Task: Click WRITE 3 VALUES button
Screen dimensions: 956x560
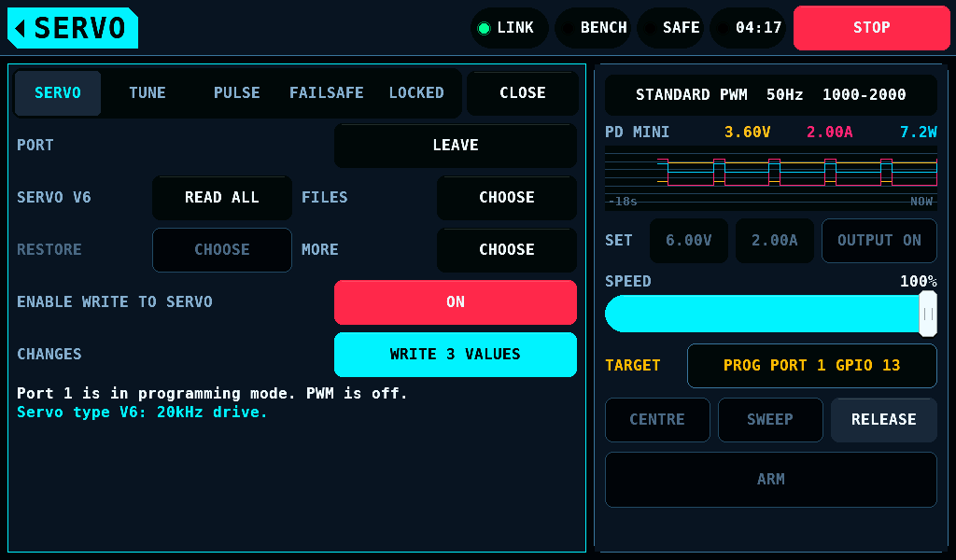Action: pos(456,355)
